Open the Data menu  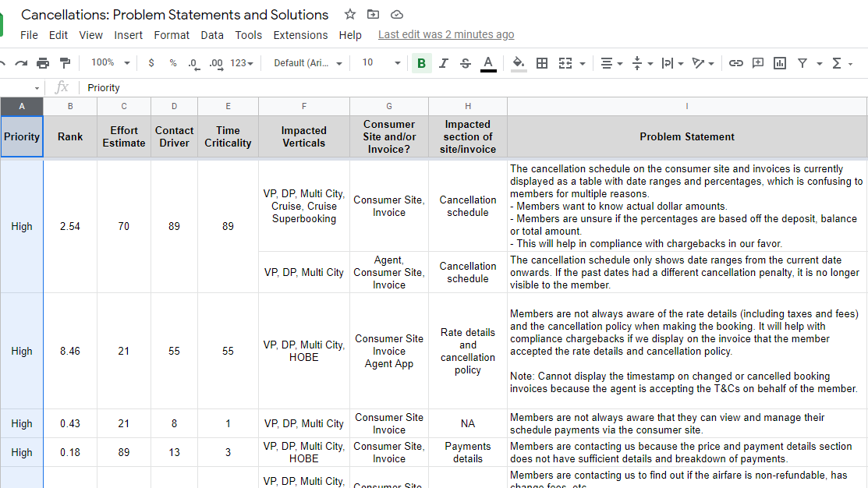[212, 35]
